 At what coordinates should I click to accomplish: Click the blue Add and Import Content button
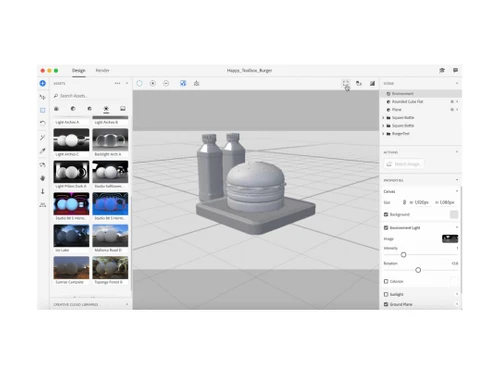(43, 83)
